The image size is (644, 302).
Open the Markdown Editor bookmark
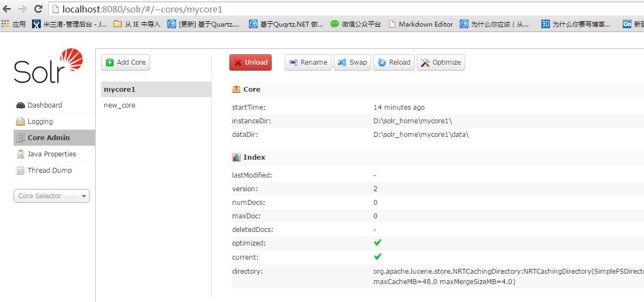click(x=421, y=24)
